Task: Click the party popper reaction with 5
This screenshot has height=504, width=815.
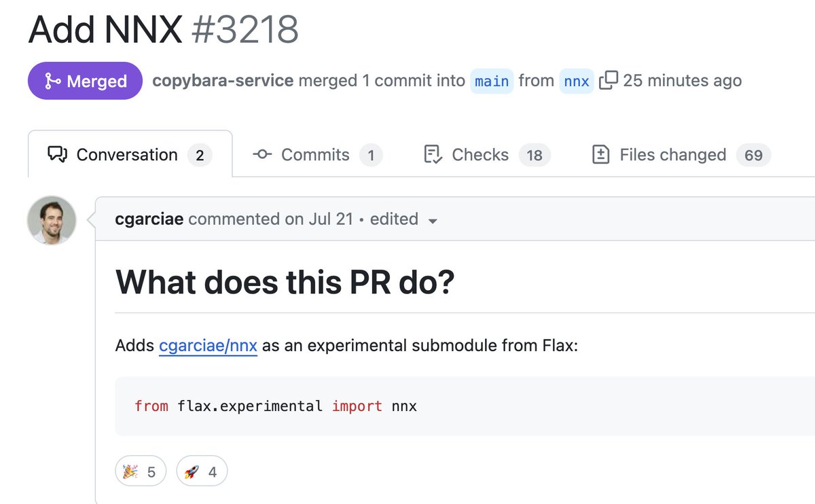Action: (x=140, y=471)
